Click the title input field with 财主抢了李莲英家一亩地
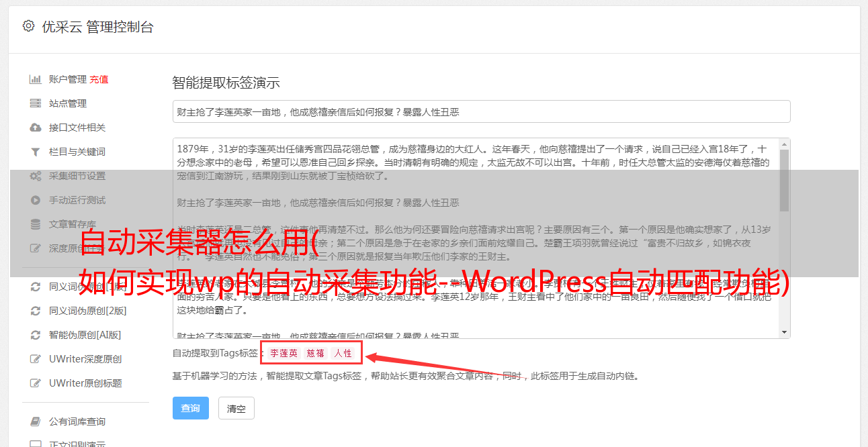868x447 pixels. 481,112
